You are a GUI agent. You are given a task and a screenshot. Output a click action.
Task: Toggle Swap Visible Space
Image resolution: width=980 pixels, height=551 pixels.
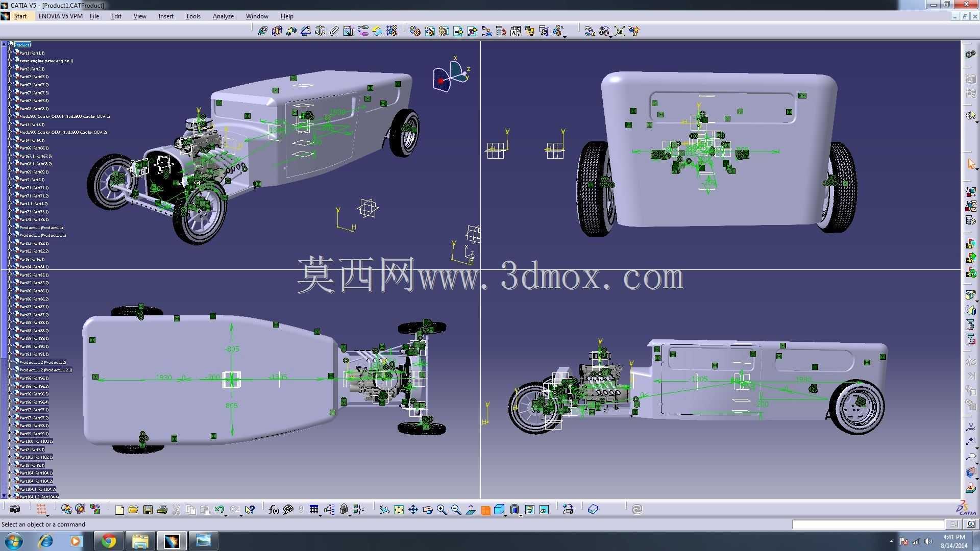pos(544,509)
